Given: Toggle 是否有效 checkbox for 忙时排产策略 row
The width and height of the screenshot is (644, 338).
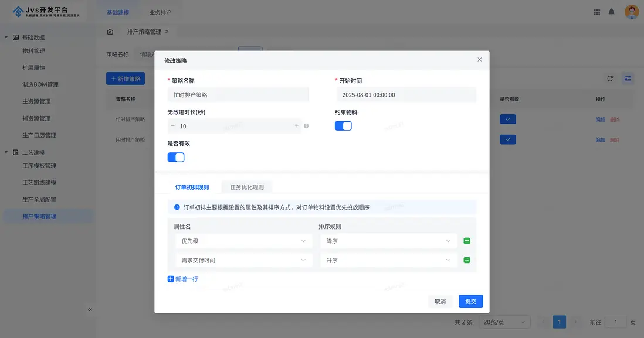Looking at the screenshot, I should coord(508,120).
